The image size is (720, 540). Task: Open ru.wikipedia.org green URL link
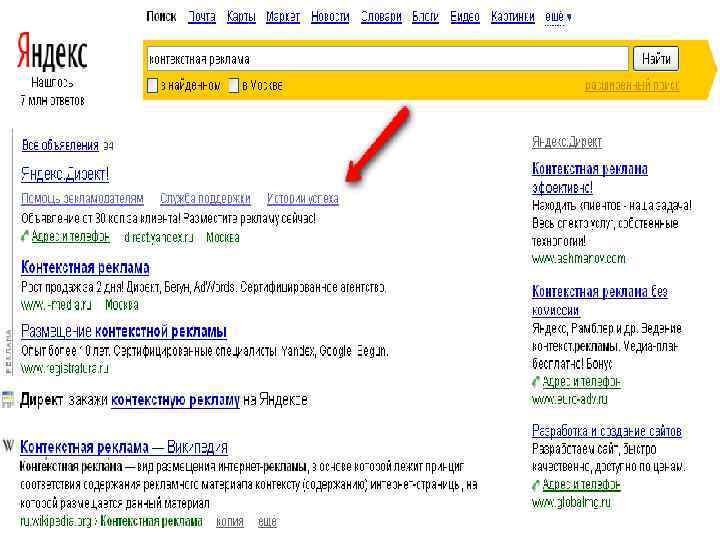(112, 522)
